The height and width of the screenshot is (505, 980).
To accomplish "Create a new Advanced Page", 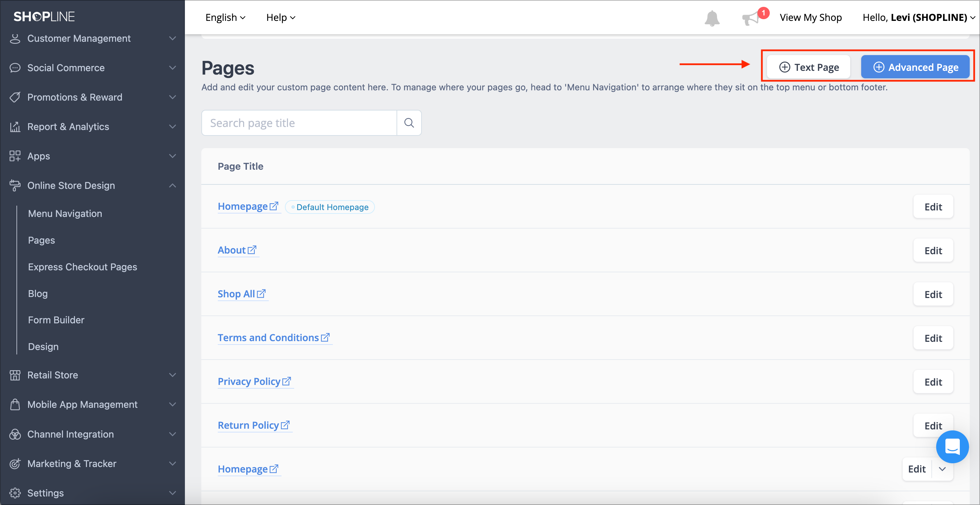I will tap(915, 67).
